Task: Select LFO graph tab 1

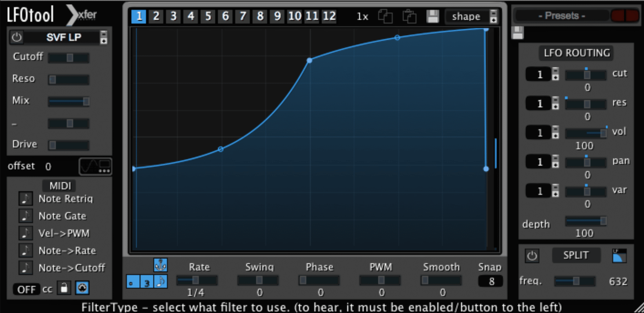Action: click(x=139, y=16)
